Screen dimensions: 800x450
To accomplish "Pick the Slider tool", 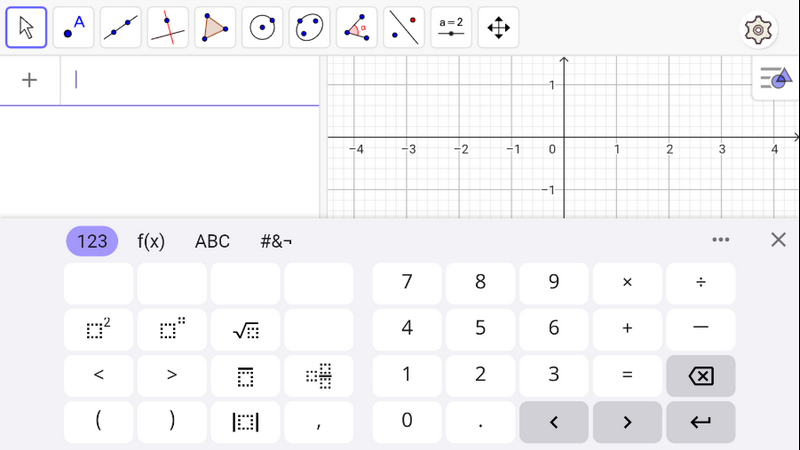I will tap(451, 28).
